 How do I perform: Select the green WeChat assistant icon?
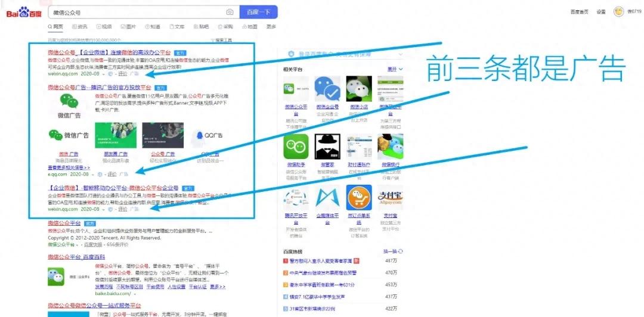296,146
